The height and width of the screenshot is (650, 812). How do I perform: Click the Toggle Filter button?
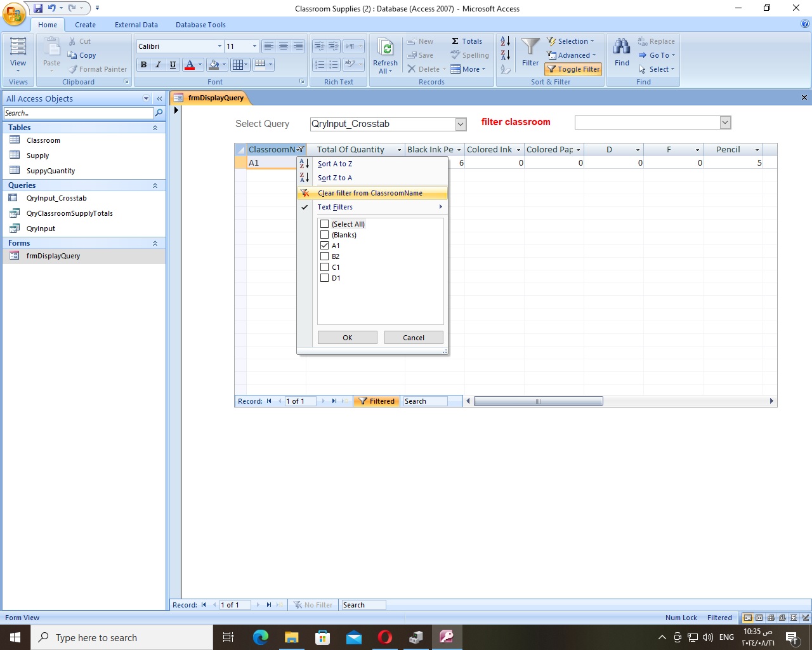point(573,69)
